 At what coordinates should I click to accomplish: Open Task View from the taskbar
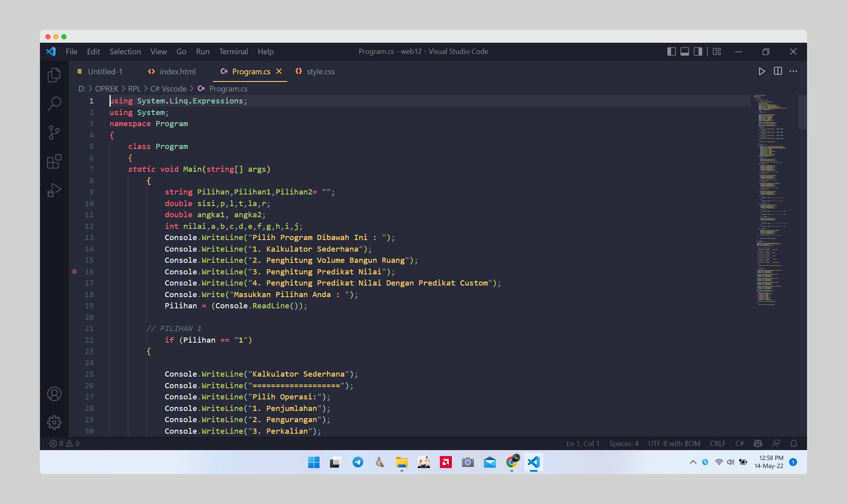tap(336, 462)
